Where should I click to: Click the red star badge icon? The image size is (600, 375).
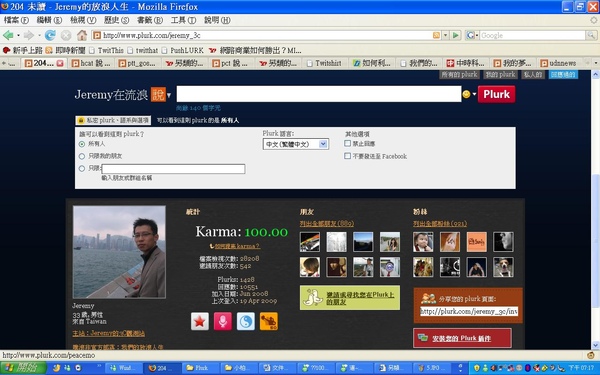(200, 321)
